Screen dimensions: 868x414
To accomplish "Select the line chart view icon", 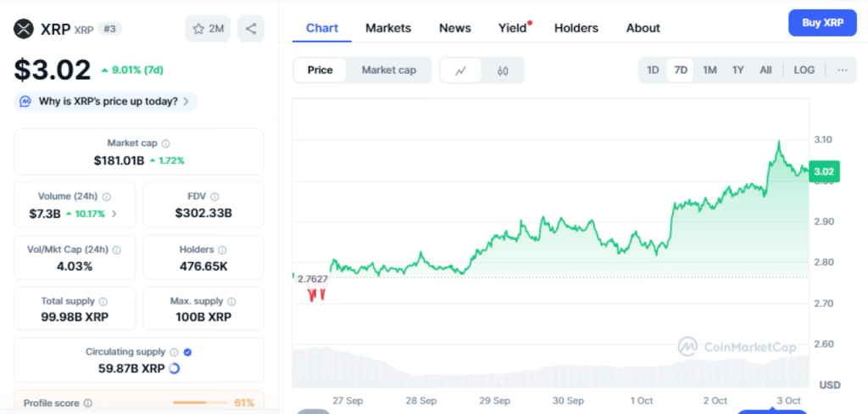I will click(x=460, y=70).
